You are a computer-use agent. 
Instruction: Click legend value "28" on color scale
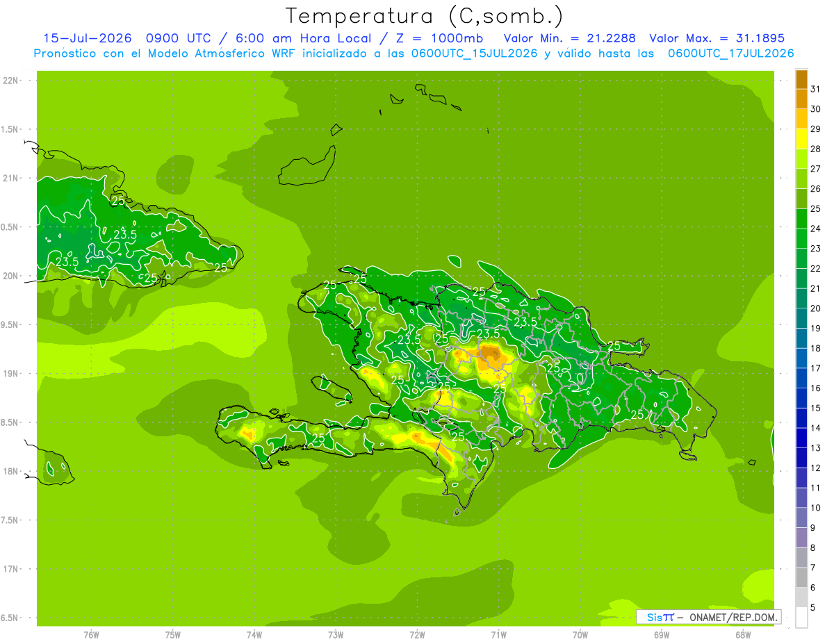(x=816, y=149)
